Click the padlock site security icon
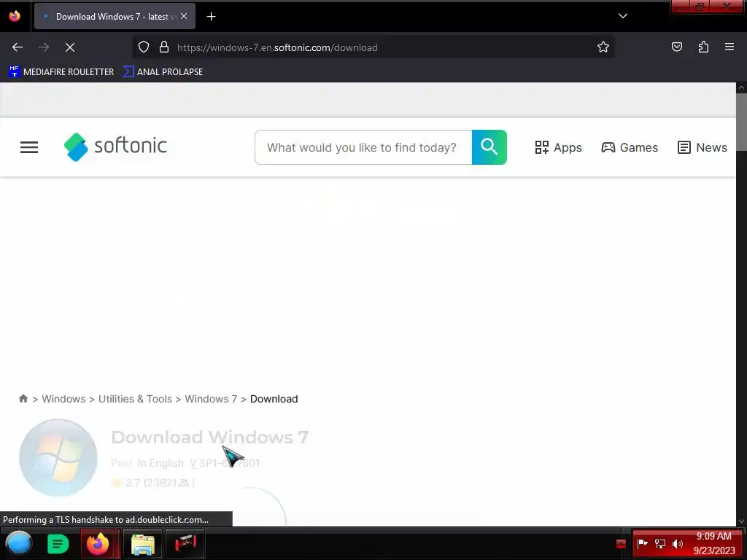This screenshot has height=560, width=747. pyautogui.click(x=164, y=47)
